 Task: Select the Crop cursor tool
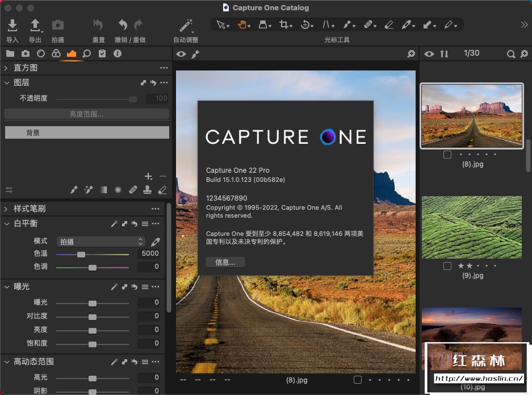point(284,25)
